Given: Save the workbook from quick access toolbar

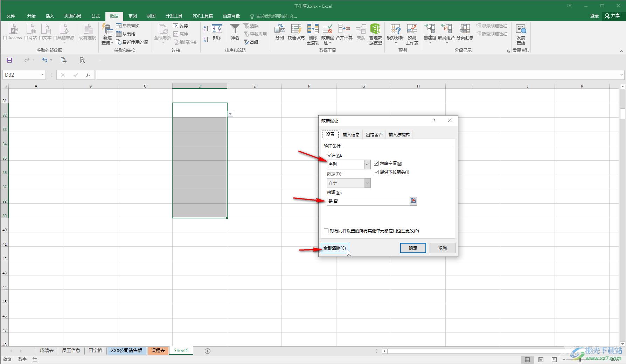Looking at the screenshot, I should pos(9,60).
